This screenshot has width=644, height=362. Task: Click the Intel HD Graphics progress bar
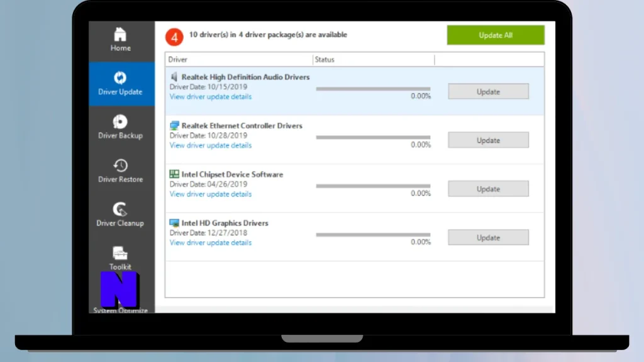click(374, 234)
